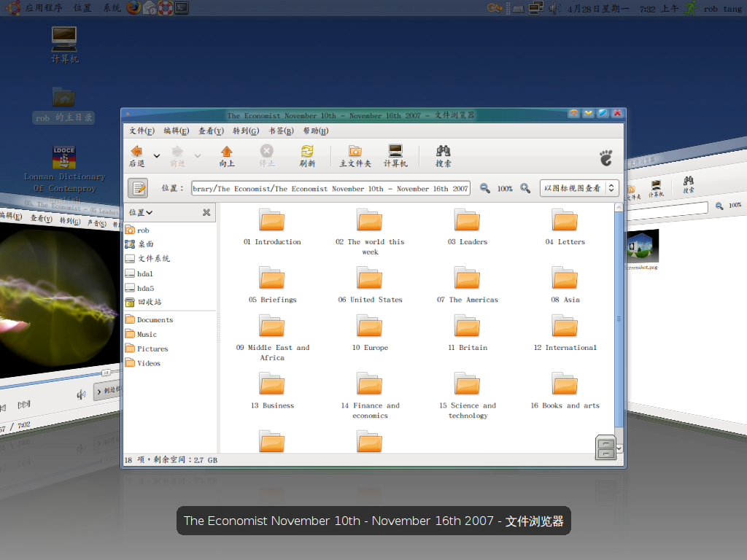Launch the terminal from the top panel
The height and width of the screenshot is (560, 747).
(182, 7)
